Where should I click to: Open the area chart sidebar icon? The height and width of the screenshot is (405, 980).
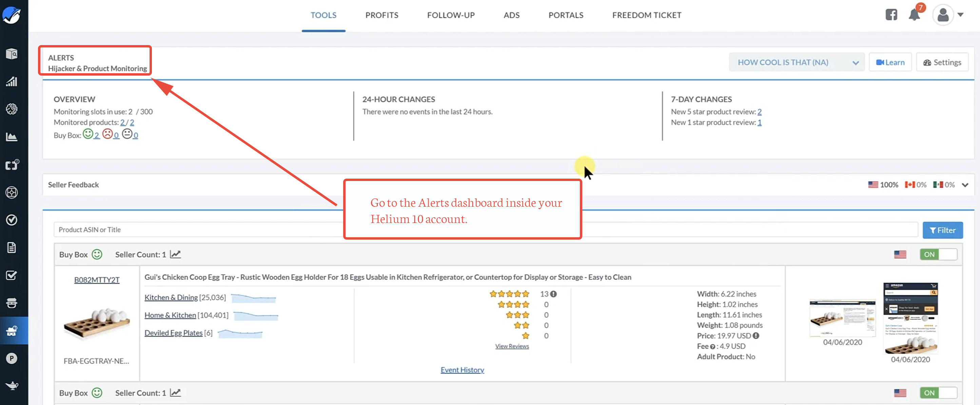[12, 137]
